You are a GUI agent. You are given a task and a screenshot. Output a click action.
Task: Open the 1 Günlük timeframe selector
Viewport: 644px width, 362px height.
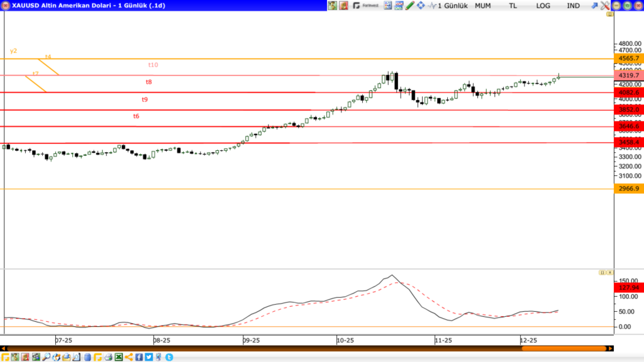[x=452, y=6]
